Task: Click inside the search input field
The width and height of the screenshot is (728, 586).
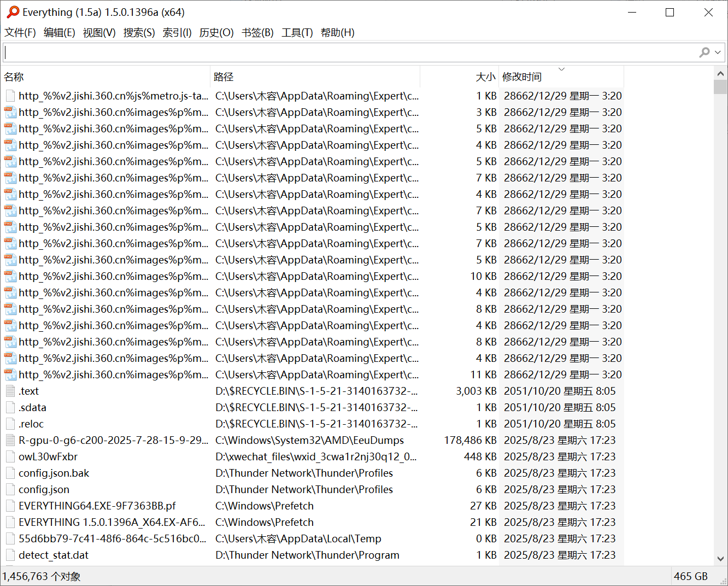Action: click(350, 52)
